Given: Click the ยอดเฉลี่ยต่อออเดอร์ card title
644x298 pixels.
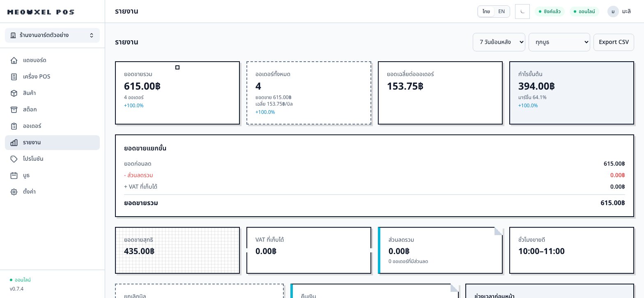Looking at the screenshot, I should pyautogui.click(x=410, y=74).
